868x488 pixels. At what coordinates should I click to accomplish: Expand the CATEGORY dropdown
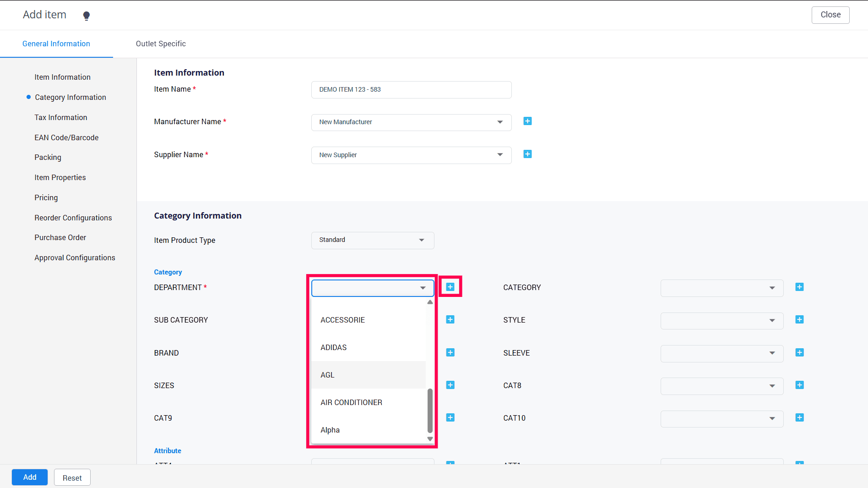click(722, 288)
